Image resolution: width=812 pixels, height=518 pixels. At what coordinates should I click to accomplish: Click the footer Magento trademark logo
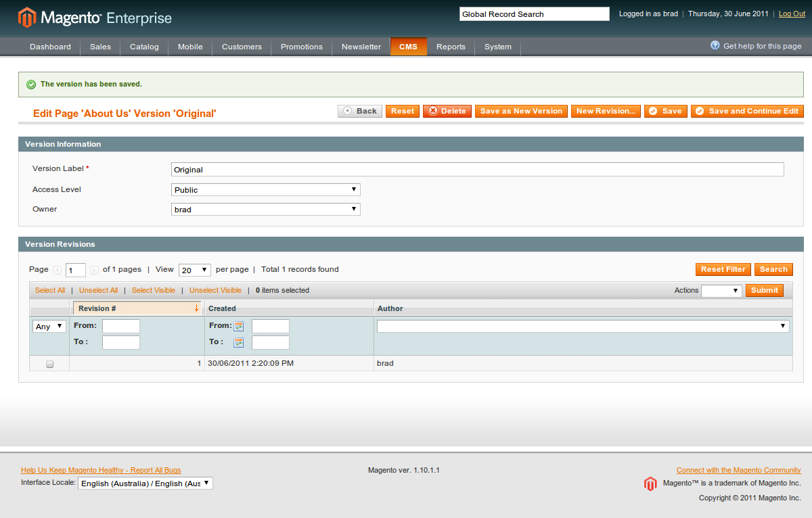point(650,484)
